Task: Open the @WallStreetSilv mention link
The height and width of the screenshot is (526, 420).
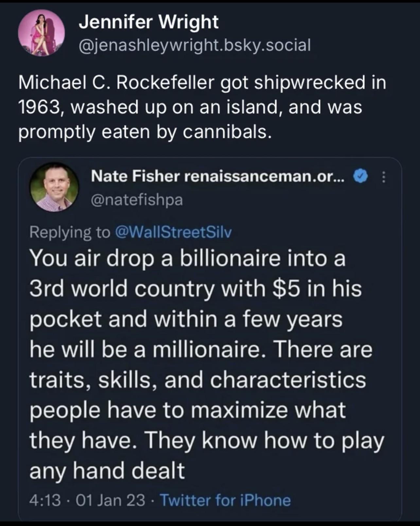Action: tap(173, 232)
